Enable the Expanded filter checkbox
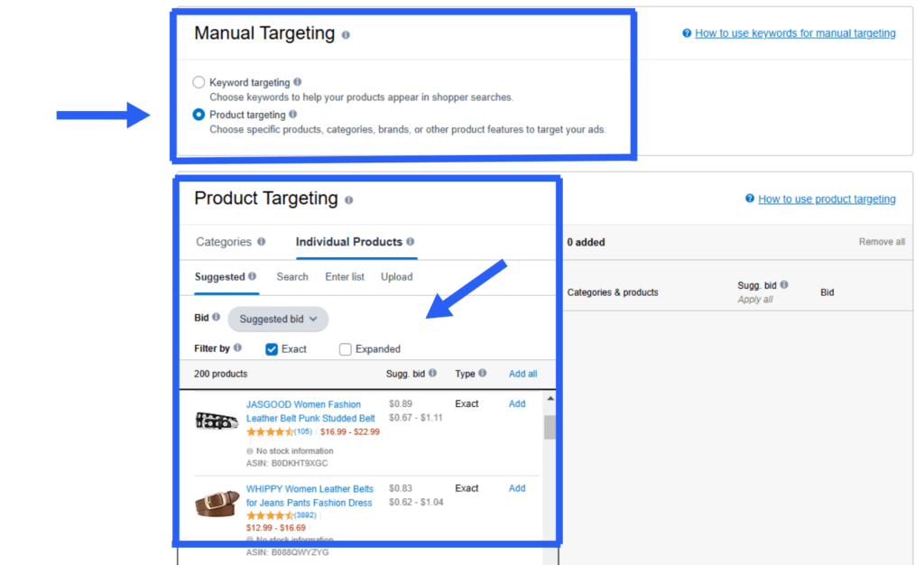This screenshot has width=924, height=565. [x=346, y=349]
